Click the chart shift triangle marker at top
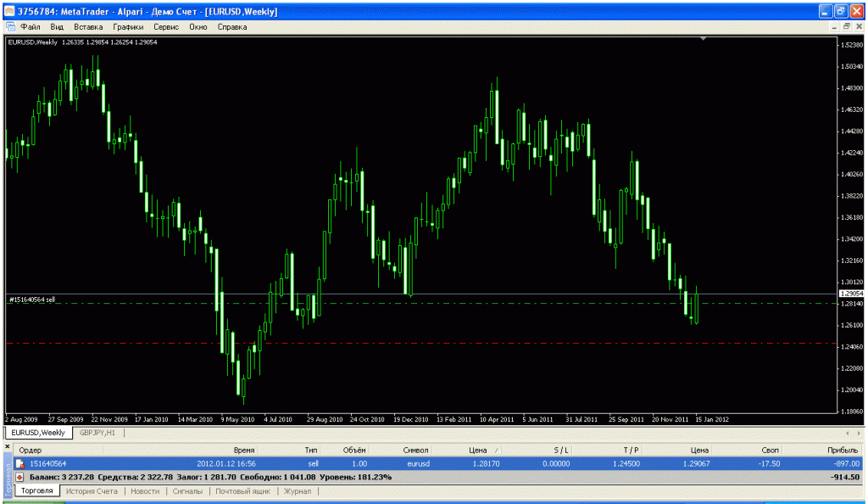 tap(703, 39)
